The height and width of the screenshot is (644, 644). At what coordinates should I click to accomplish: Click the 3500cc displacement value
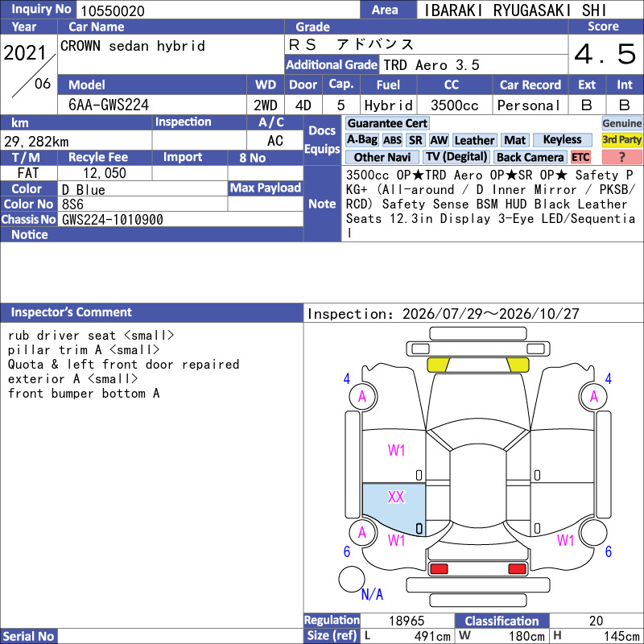(455, 105)
